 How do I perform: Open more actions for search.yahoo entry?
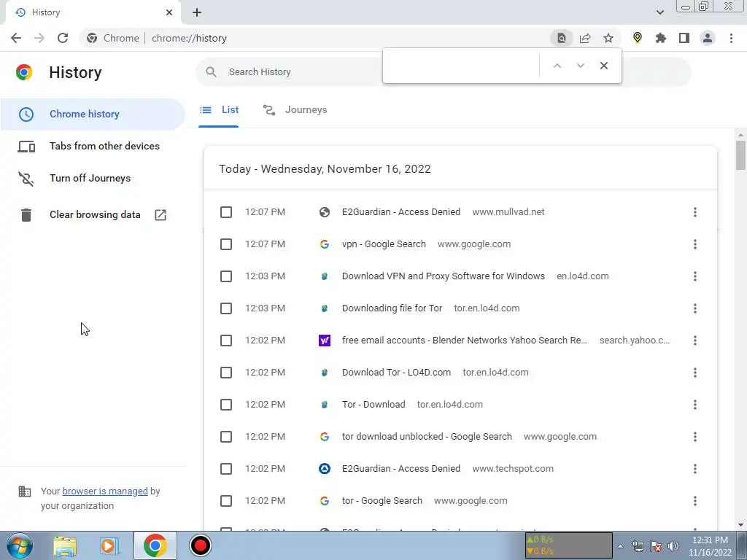695,341
